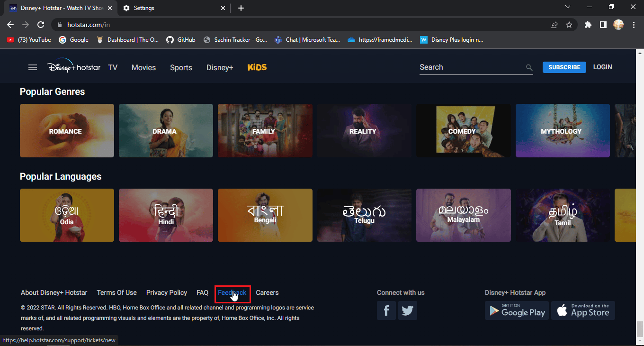The height and width of the screenshot is (346, 644).
Task: Follow the Feedback footer link
Action: 232,293
